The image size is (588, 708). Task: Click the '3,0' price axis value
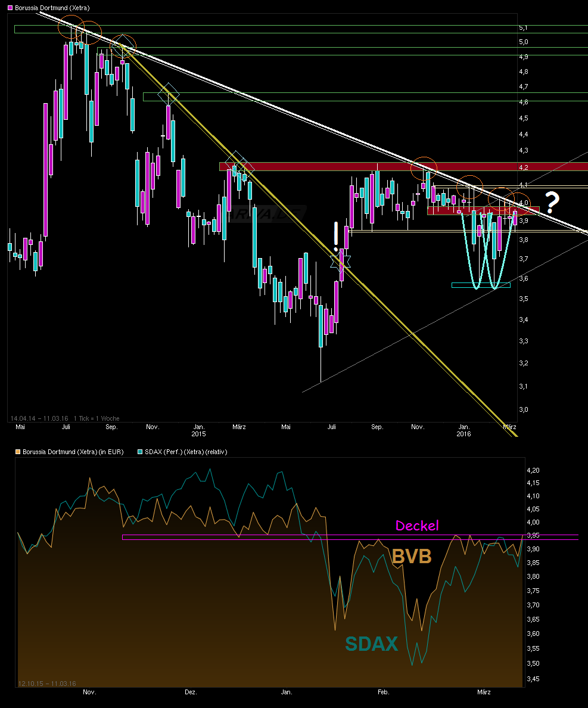(524, 409)
